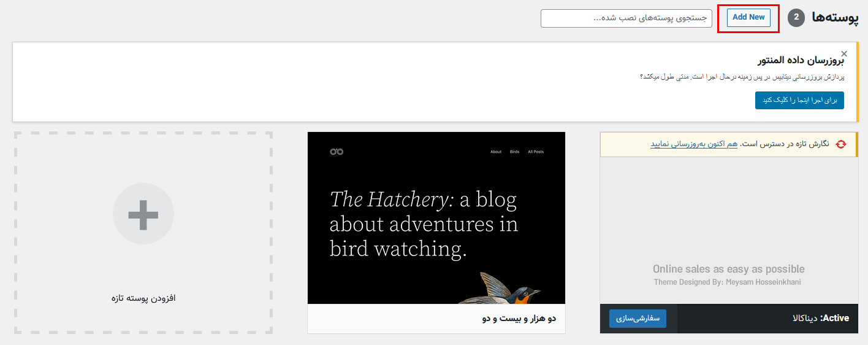This screenshot has height=345, width=868.
Task: Focus the installed themes search field
Action: (x=626, y=18)
